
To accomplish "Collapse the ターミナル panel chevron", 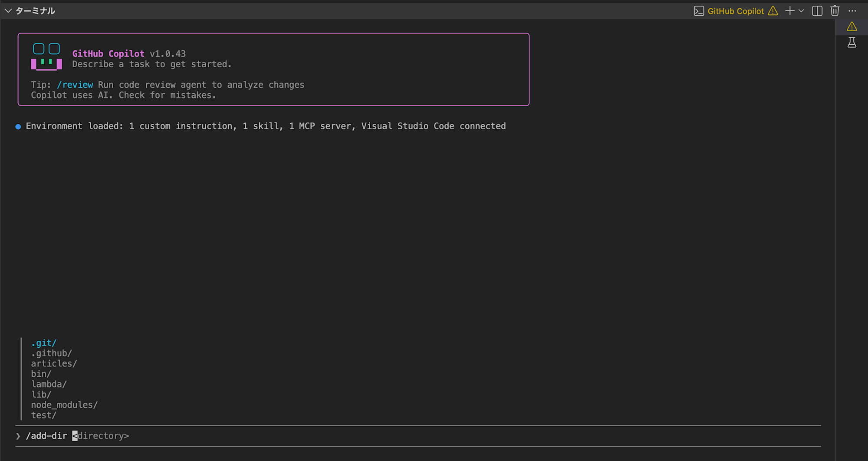I will tap(8, 11).
